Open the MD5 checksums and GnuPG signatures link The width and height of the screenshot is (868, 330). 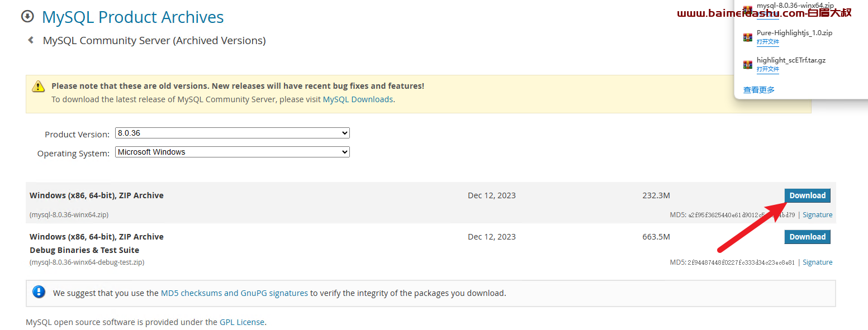pos(234,293)
